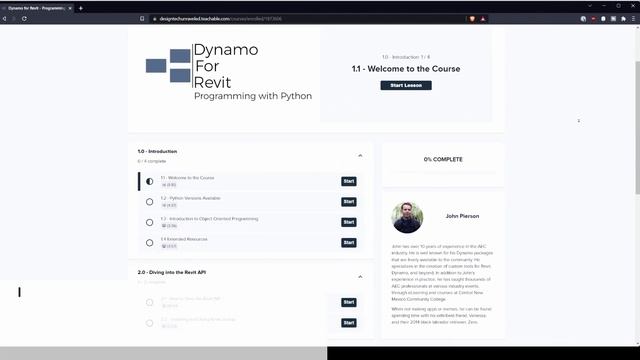Open the browser main menu
This screenshot has height=360, width=640.
(633, 19)
